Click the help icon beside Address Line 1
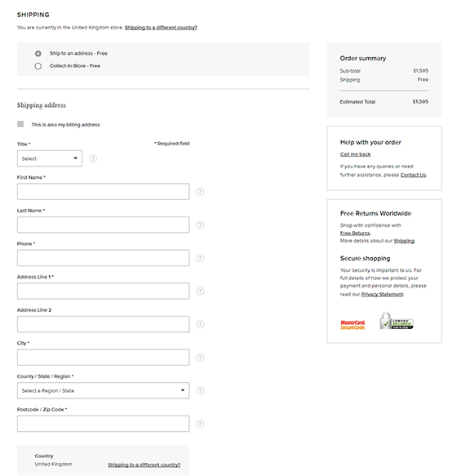Image resolution: width=457 pixels, height=476 pixels. coord(200,291)
